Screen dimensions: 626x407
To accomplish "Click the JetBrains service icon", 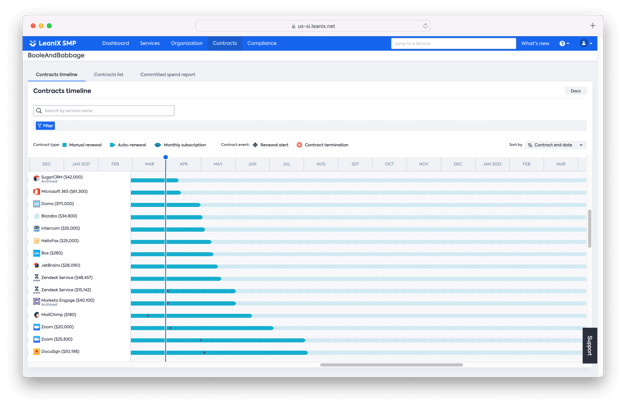I will point(36,266).
